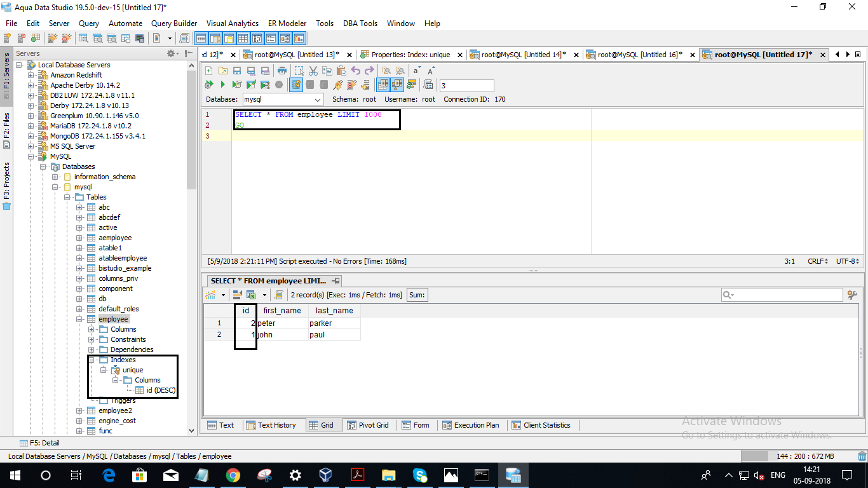Open File Explorer from the taskbar

click(x=389, y=475)
